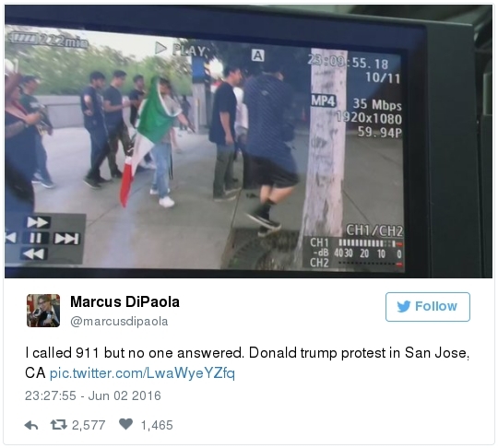This screenshot has height=448, width=498.
Task: Open the pic.twitter.com/LwaWyeYZfq link
Action: 142,373
